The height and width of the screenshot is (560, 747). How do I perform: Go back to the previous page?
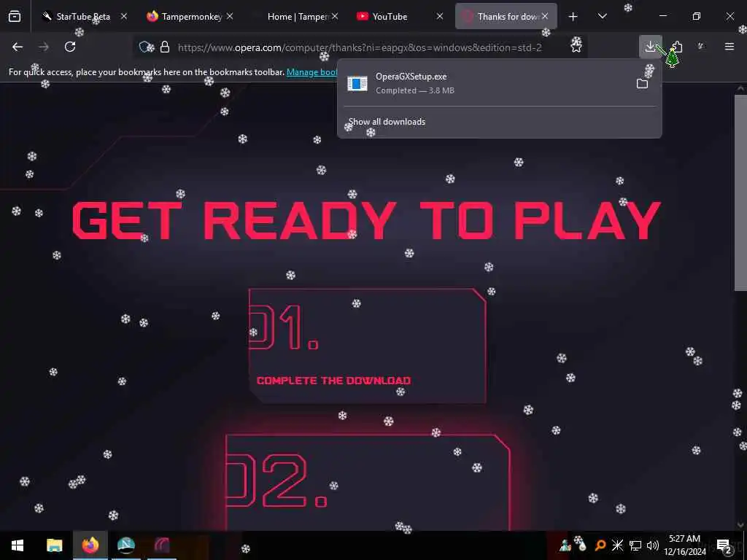(18, 47)
